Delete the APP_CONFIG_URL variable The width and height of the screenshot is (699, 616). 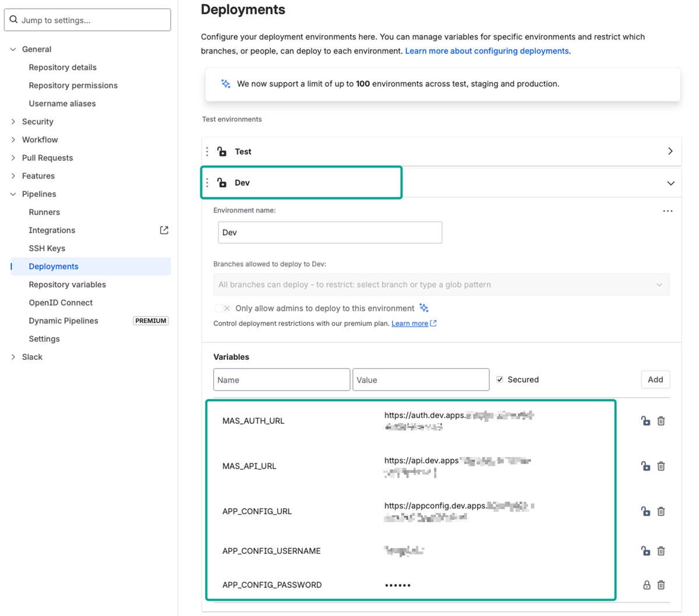[x=661, y=511]
